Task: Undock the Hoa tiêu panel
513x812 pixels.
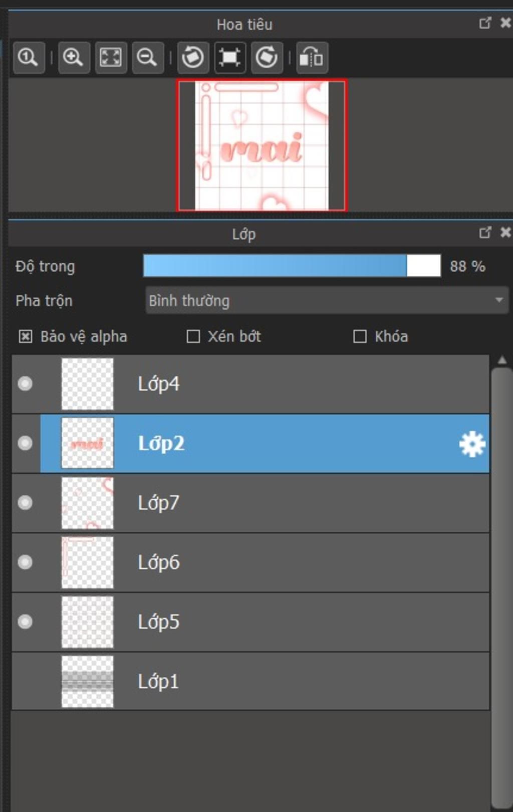Action: click(x=485, y=23)
